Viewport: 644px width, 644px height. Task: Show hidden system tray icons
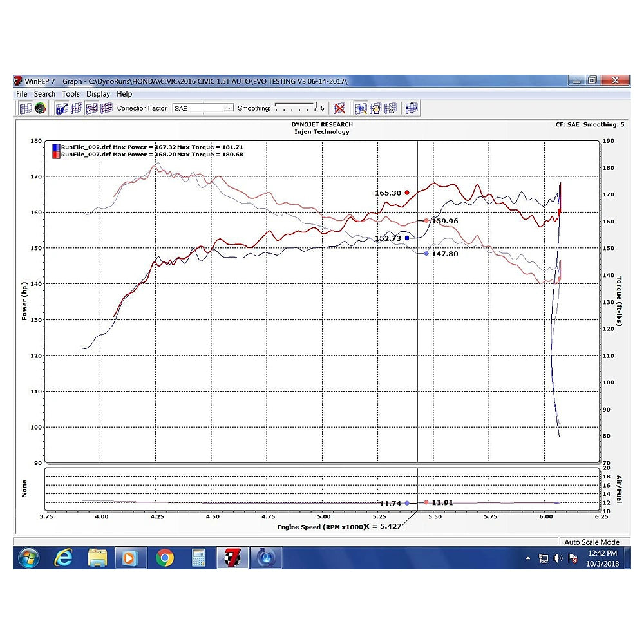(x=528, y=558)
